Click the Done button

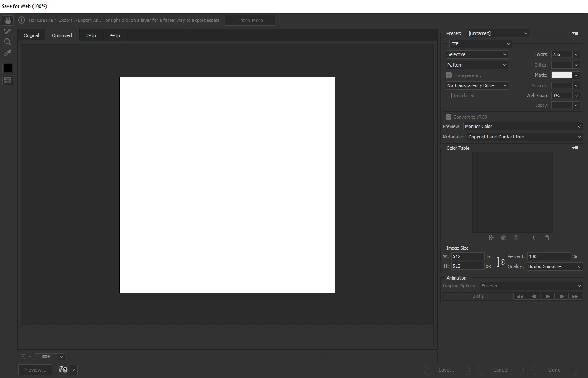click(x=554, y=370)
